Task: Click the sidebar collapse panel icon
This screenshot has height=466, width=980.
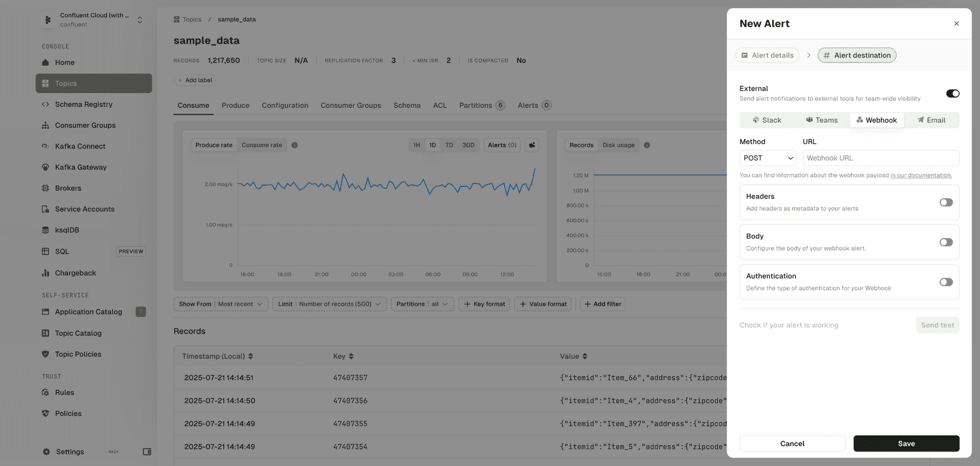Action: [147, 452]
